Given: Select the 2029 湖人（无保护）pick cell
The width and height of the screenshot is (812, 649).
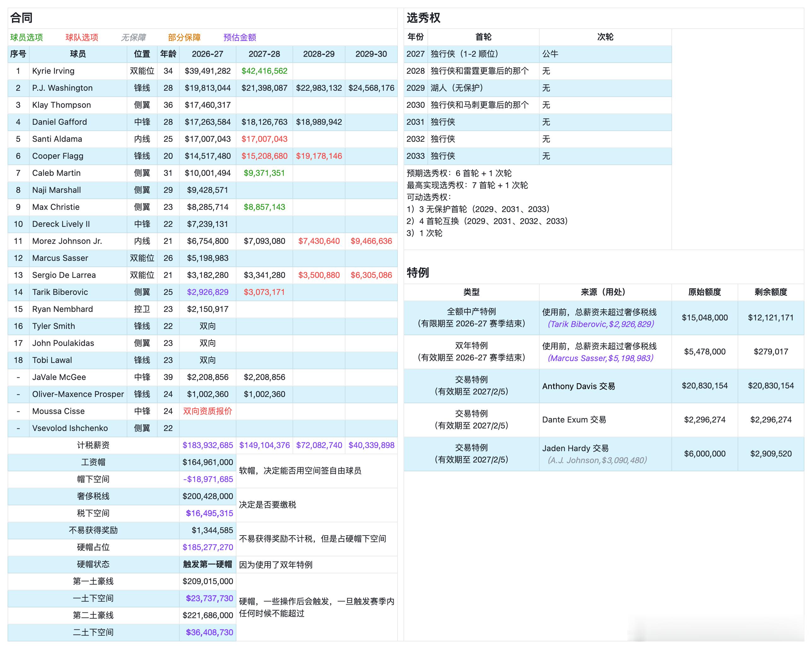Looking at the screenshot, I should pyautogui.click(x=483, y=88).
